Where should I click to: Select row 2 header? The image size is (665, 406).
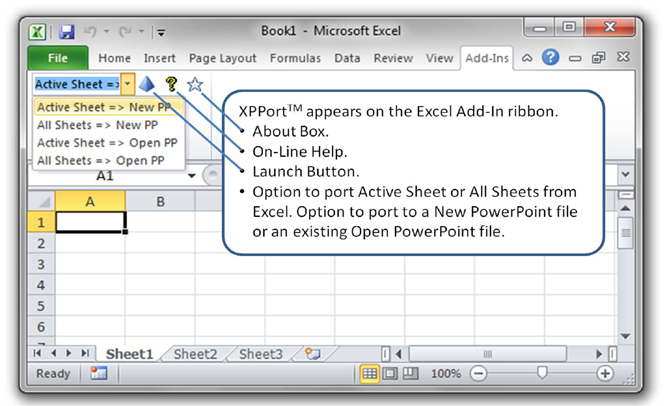(41, 243)
